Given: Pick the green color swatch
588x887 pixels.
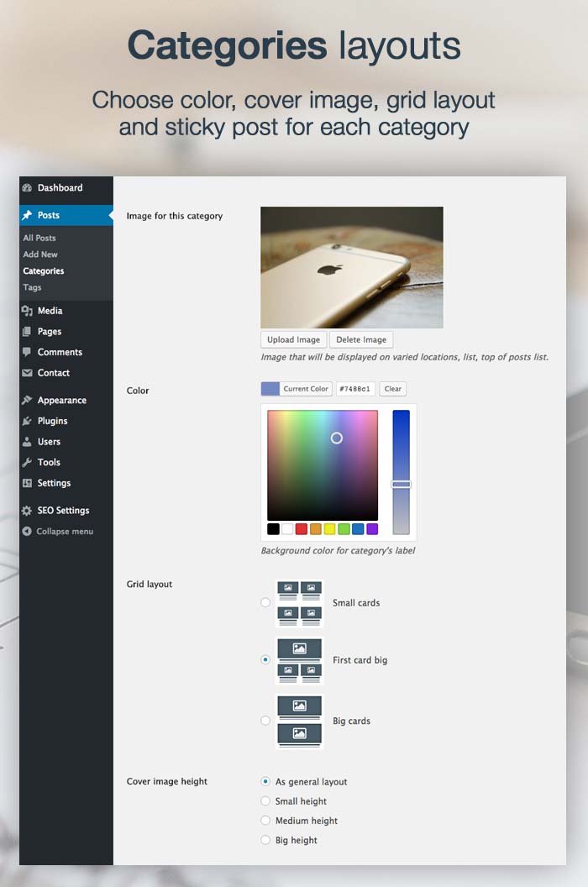Looking at the screenshot, I should [344, 529].
